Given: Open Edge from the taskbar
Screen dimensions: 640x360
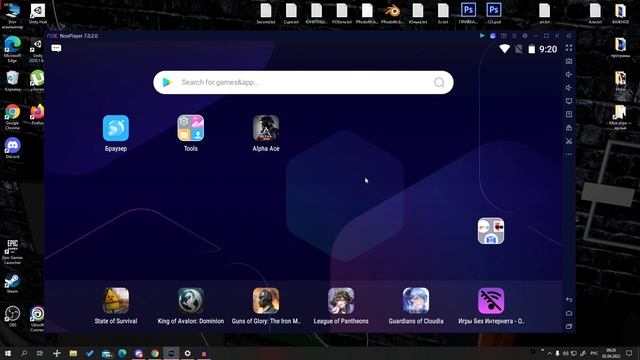Looking at the screenshot, I should pyautogui.click(x=122, y=353).
